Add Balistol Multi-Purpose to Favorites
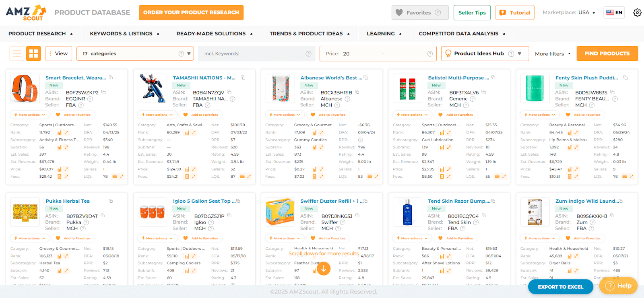This screenshot has width=644, height=298. coord(455,115)
